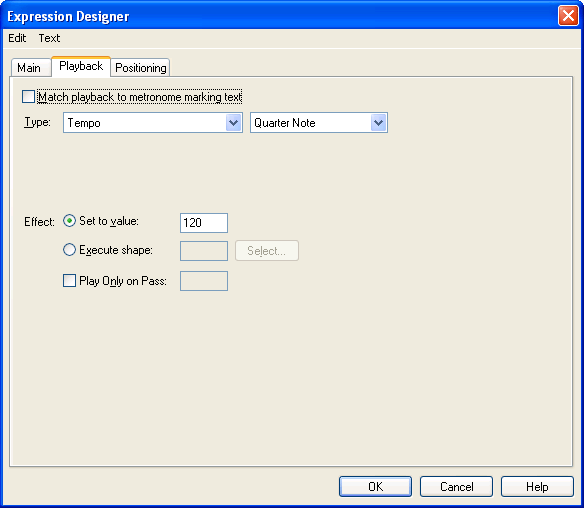Close the Expression Designer dialog
This screenshot has width=584, height=508.
click(568, 16)
